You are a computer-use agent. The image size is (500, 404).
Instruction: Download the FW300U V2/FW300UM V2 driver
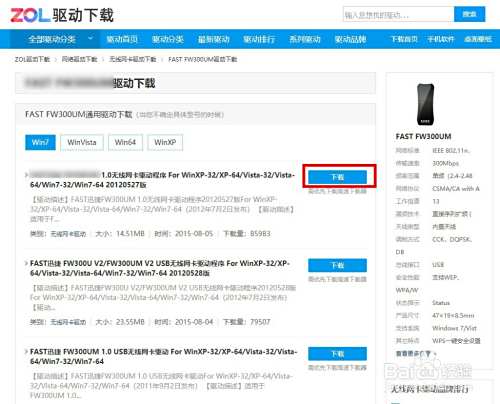pos(337,265)
